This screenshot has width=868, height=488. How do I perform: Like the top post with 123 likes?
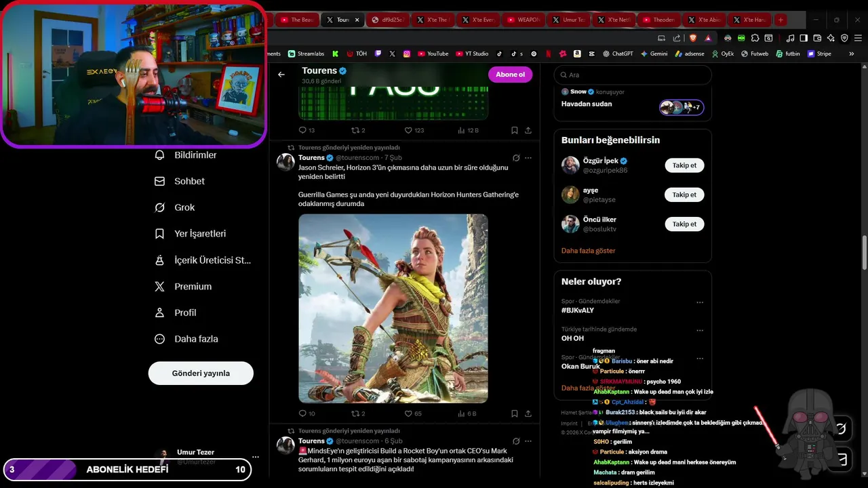click(x=414, y=130)
